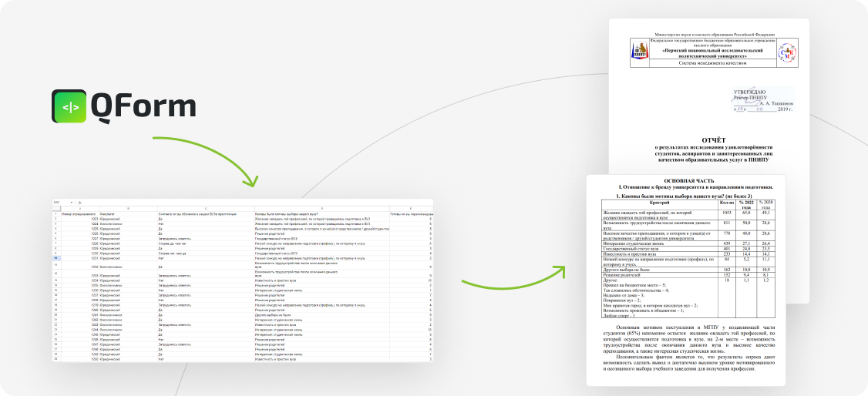This screenshot has height=396, width=868.
Task: Click "Система менеджмента качеством" in report header
Action: (x=713, y=63)
